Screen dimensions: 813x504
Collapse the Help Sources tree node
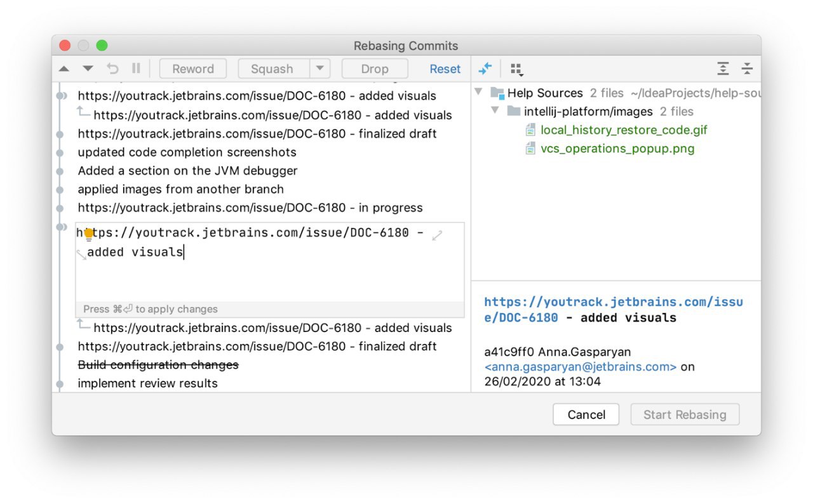click(x=479, y=93)
